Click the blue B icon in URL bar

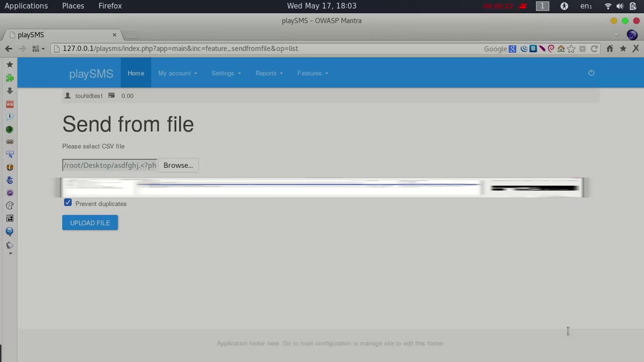pyautogui.click(x=533, y=49)
